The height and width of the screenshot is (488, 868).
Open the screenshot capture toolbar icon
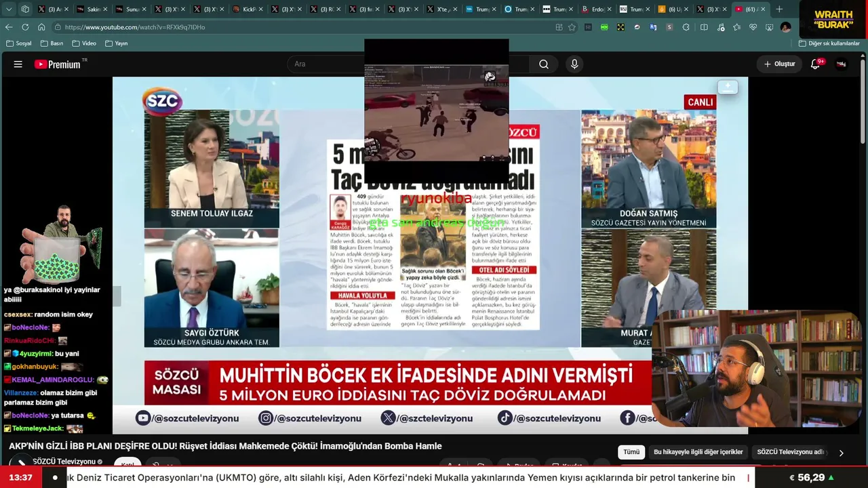pos(769,27)
